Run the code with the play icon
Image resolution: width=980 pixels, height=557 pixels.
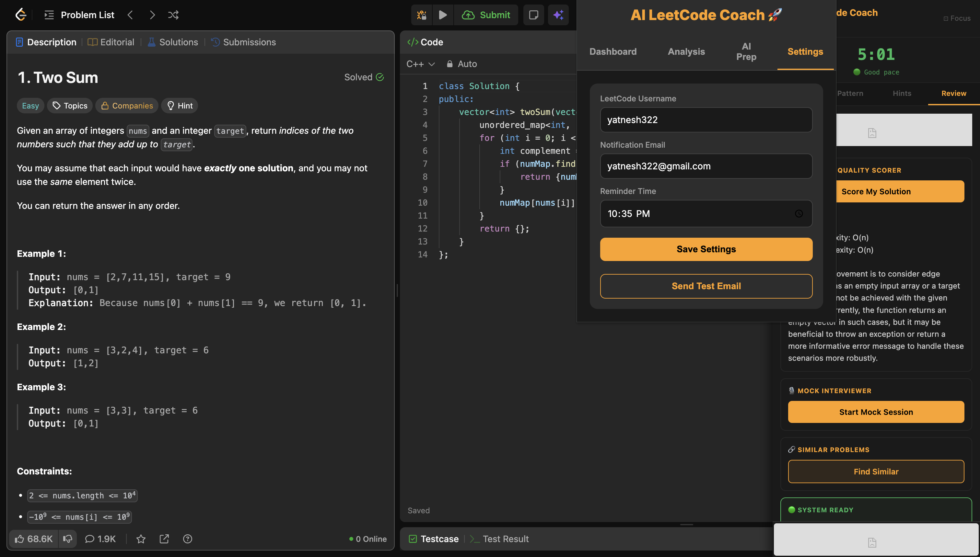[443, 15]
